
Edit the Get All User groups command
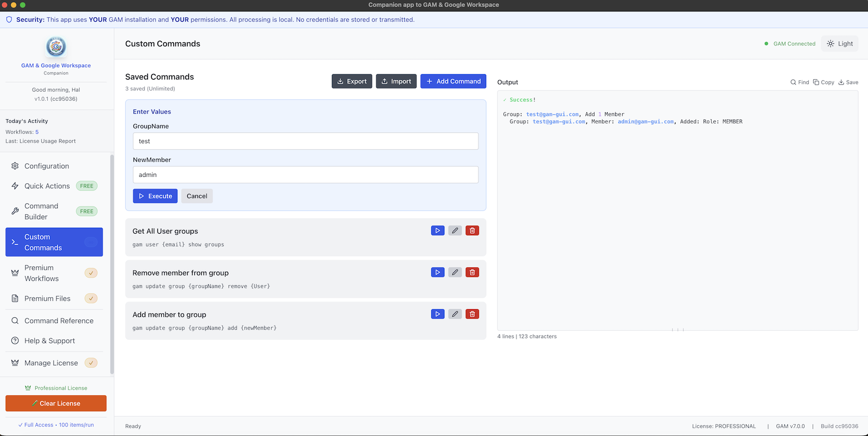455,230
